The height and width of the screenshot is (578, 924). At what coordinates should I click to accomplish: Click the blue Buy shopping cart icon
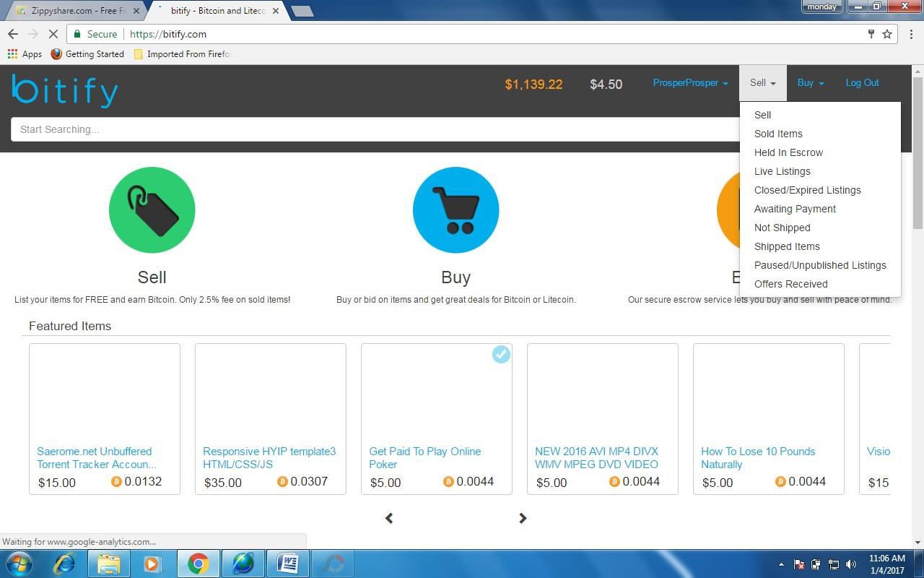456,210
